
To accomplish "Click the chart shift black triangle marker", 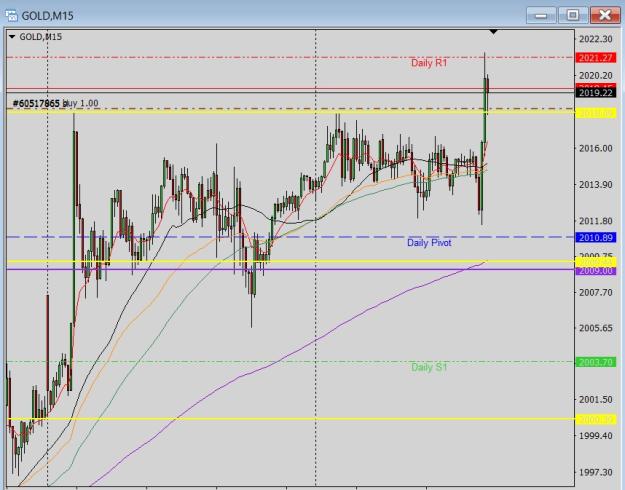I will [x=493, y=31].
